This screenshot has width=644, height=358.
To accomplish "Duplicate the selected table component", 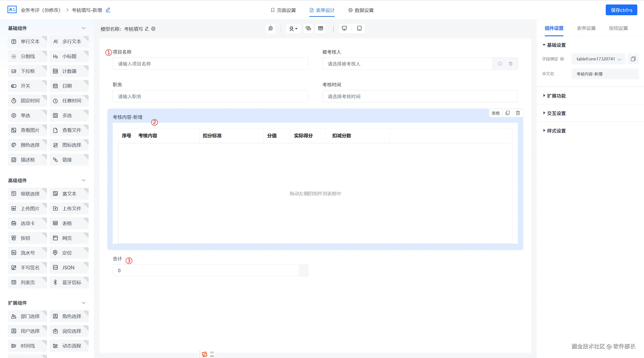I will click(508, 113).
